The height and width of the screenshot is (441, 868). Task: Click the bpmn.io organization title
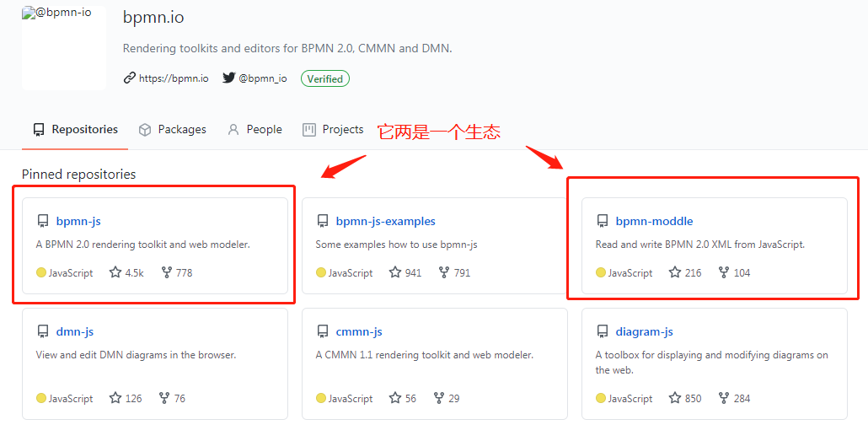click(153, 18)
